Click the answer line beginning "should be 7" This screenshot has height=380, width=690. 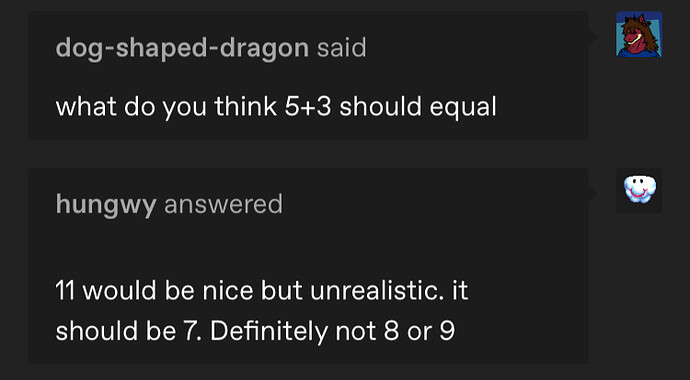click(255, 331)
